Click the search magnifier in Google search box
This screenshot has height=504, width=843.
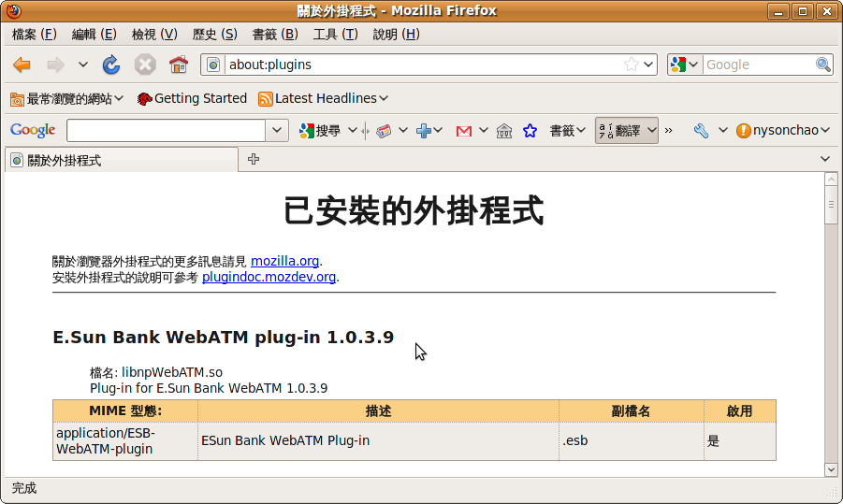(822, 65)
